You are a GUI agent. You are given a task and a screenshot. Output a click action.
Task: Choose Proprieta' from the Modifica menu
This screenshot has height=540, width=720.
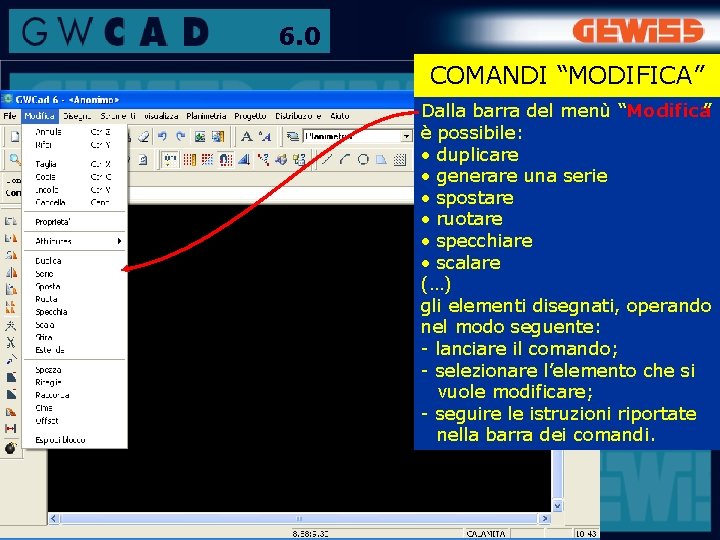74,222
